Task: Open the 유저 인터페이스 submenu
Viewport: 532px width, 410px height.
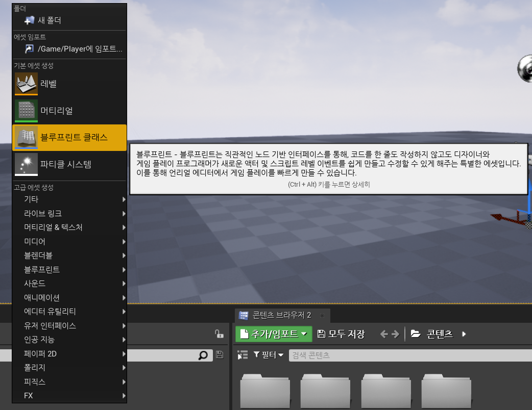Action: (x=69, y=326)
